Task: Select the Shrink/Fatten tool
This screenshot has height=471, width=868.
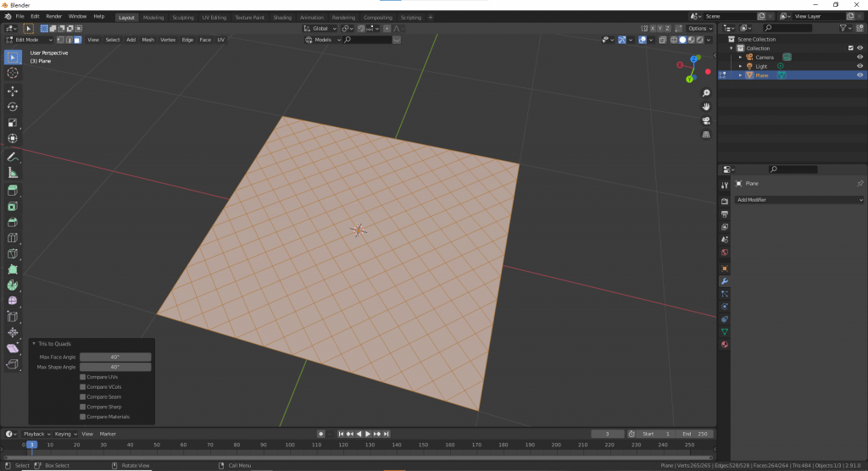Action: [x=13, y=333]
